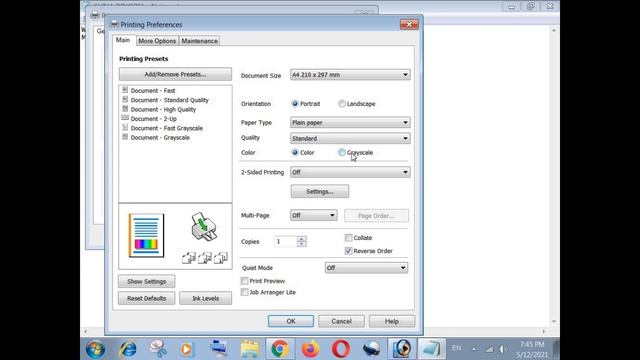640x360 pixels.
Task: Click the Cancel button
Action: pos(341,321)
